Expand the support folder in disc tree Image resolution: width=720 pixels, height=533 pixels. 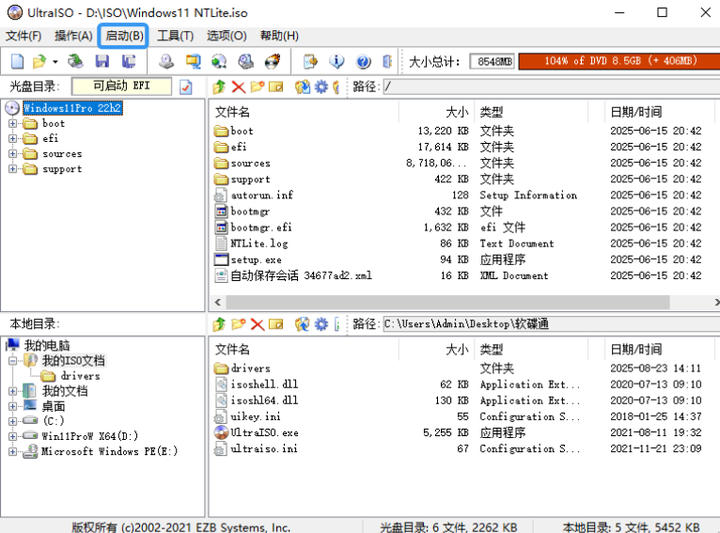coord(12,169)
